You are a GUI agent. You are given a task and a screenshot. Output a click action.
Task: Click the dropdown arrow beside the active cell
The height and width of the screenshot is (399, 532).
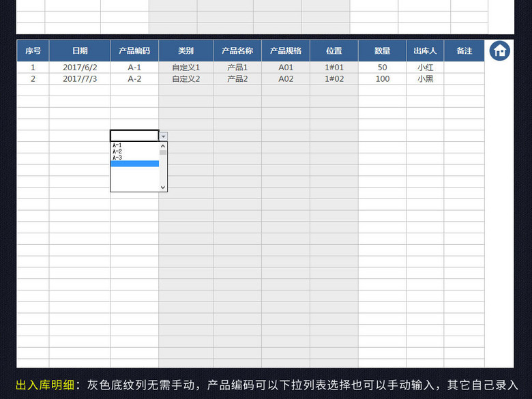163,136
